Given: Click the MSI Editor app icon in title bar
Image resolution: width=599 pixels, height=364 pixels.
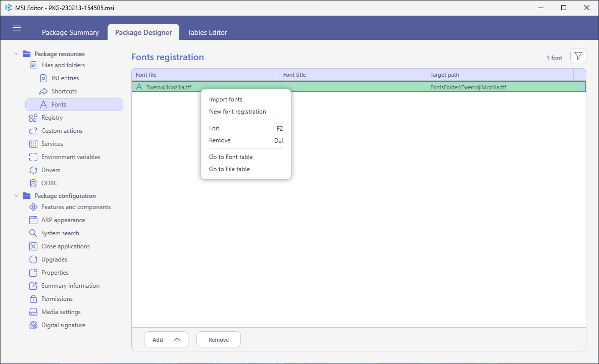Looking at the screenshot, I should click(x=8, y=8).
